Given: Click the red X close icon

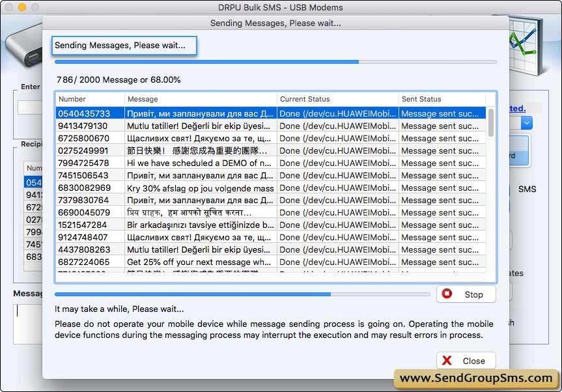Looking at the screenshot, I should tap(447, 361).
